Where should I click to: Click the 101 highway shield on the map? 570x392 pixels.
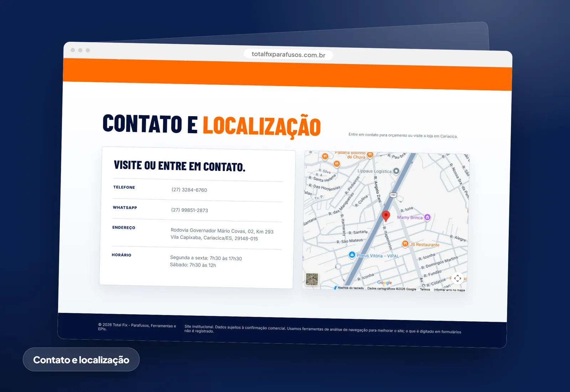point(393,195)
